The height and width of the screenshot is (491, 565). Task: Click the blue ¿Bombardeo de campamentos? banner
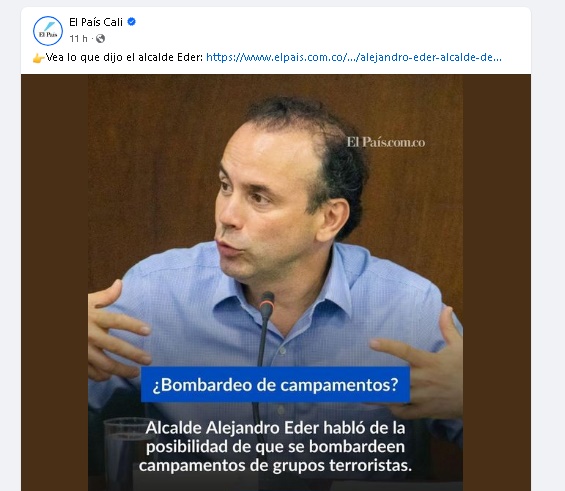(x=275, y=384)
